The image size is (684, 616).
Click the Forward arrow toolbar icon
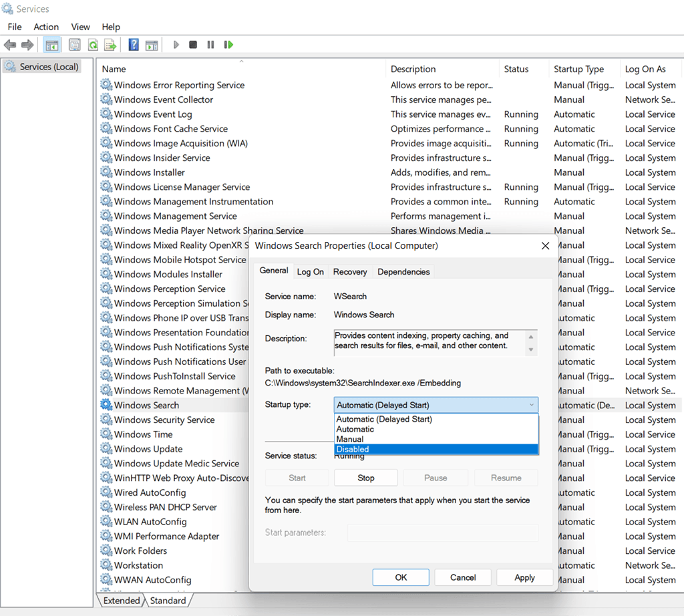pos(27,45)
